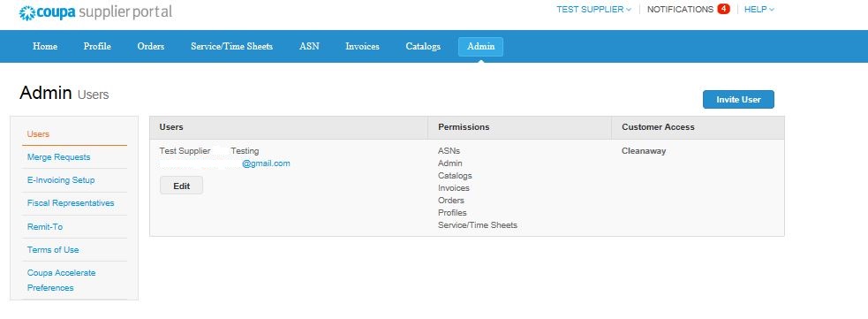
Task: Click the Invite User button
Action: click(x=738, y=100)
